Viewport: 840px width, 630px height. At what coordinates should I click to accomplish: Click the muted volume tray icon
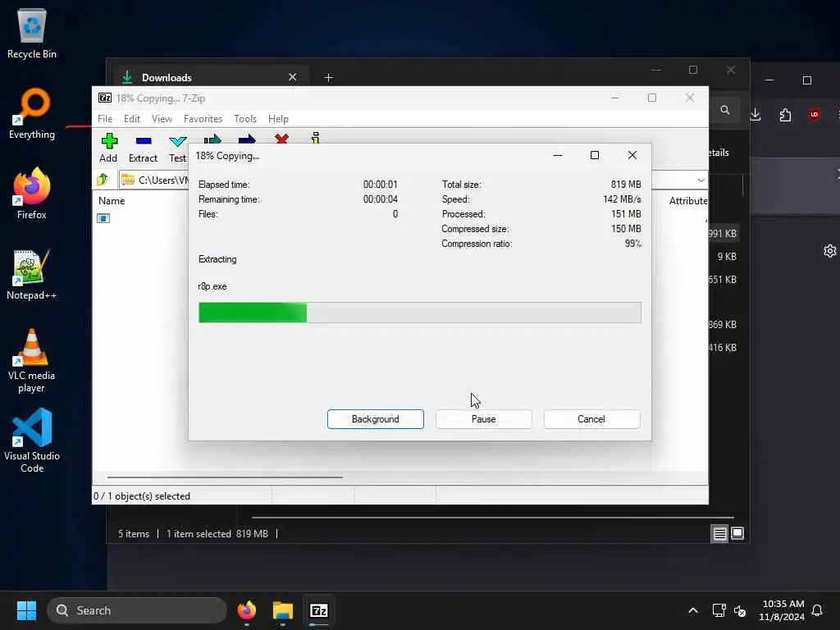click(x=741, y=610)
